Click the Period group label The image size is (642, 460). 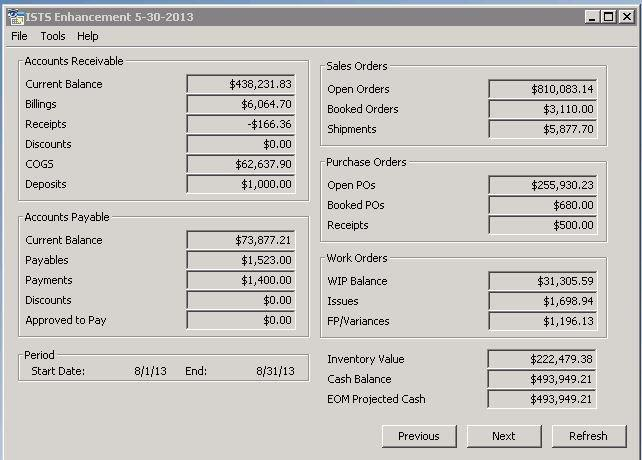point(39,355)
